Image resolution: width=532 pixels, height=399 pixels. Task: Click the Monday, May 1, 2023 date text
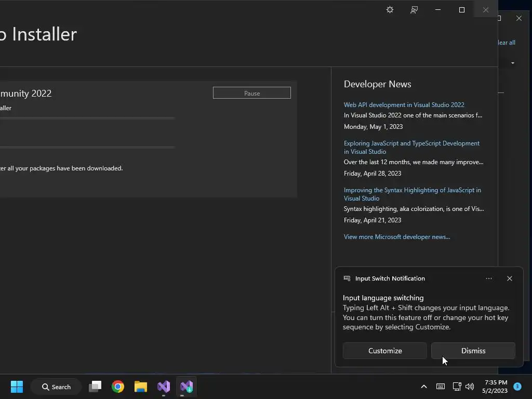coord(373,127)
